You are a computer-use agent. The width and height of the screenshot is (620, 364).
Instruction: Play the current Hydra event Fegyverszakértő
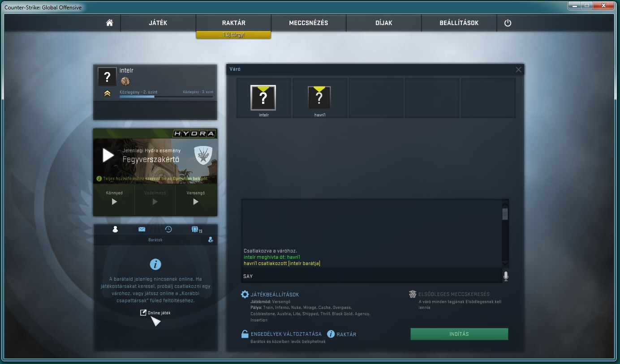tap(108, 155)
